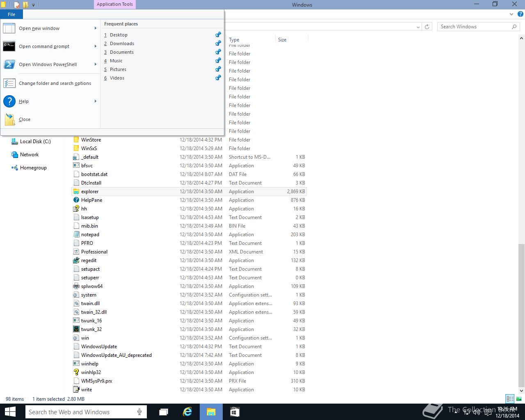
Task: Expand Open Windows PowerShell submenu arrow
Action: pyautogui.click(x=96, y=64)
